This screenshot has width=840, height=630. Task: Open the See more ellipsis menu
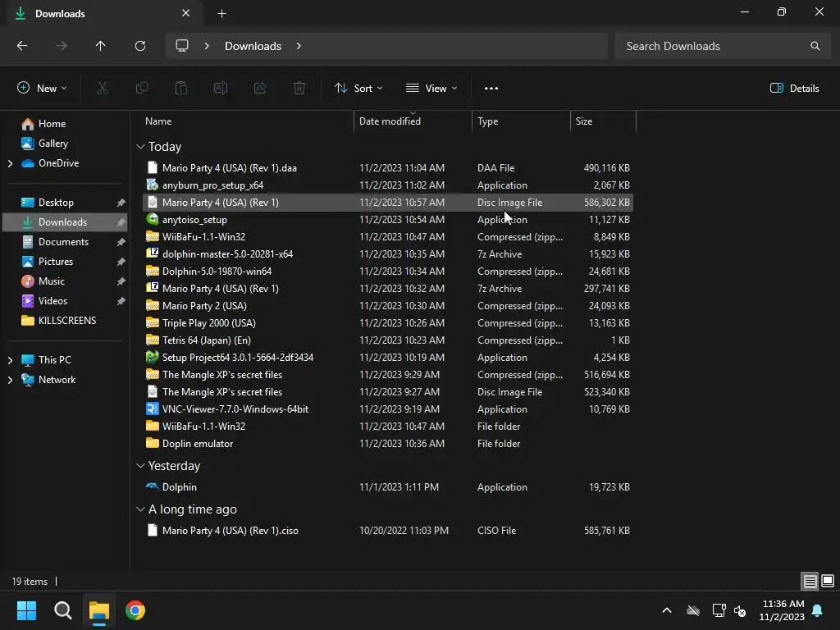coord(491,89)
